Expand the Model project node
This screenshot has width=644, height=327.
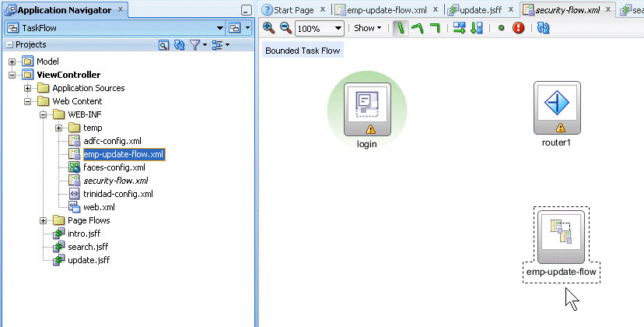pos(12,62)
